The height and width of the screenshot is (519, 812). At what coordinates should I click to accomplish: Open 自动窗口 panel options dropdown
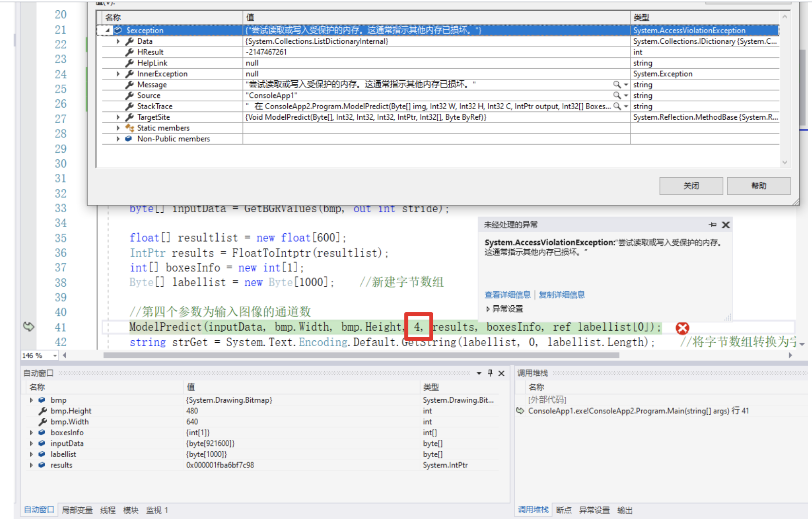[479, 373]
